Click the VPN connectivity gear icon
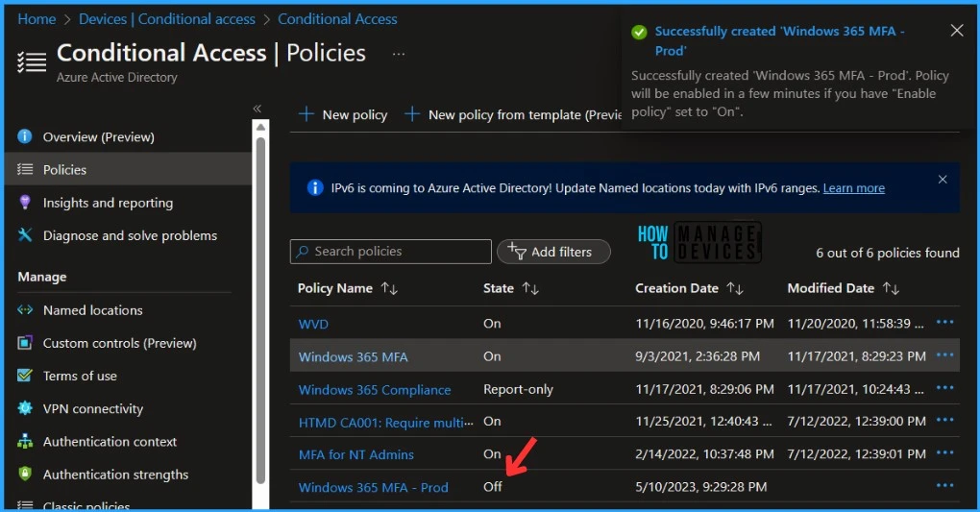Image resolution: width=980 pixels, height=512 pixels. [24, 408]
